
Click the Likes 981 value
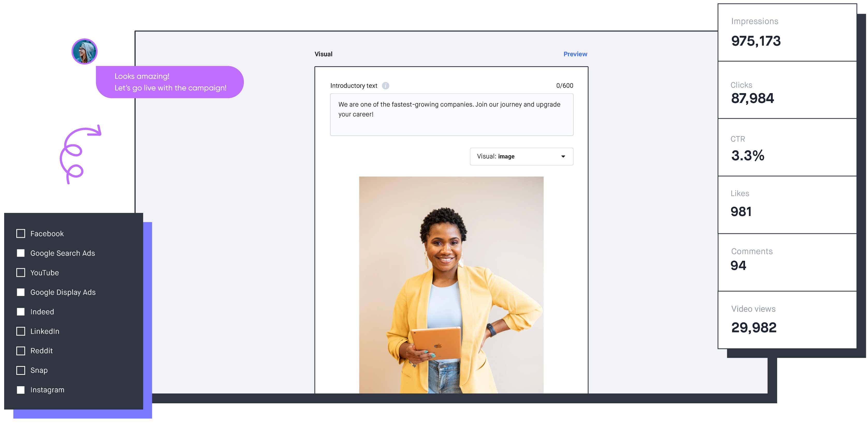coord(741,212)
